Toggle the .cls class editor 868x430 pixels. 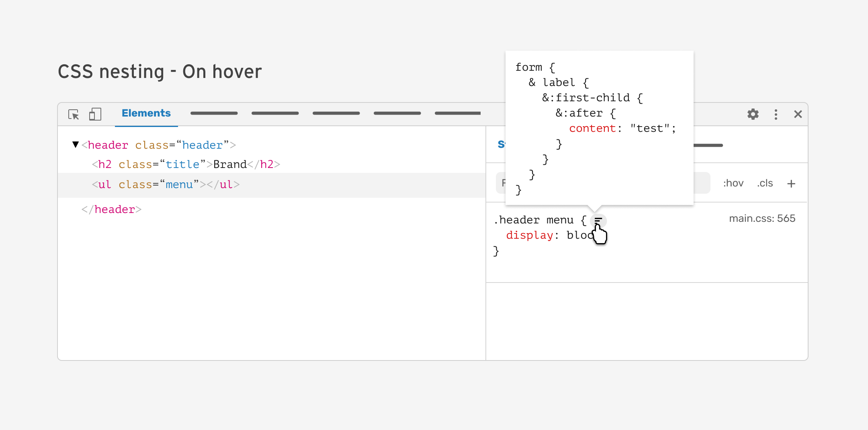click(x=765, y=183)
